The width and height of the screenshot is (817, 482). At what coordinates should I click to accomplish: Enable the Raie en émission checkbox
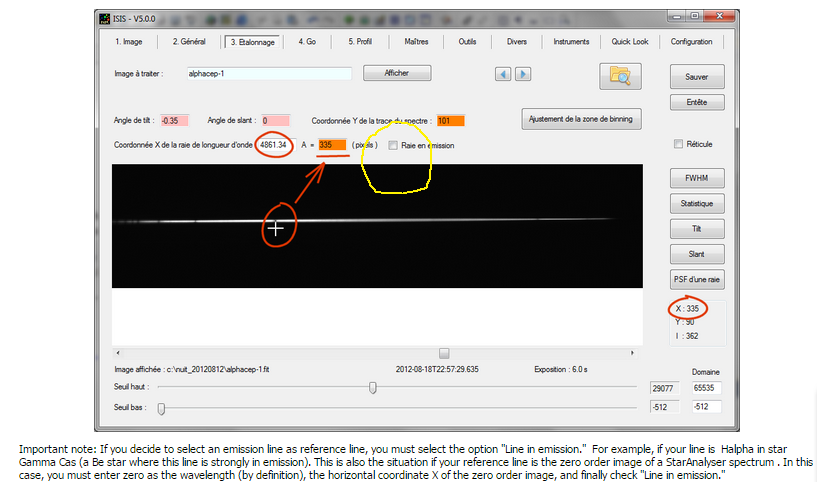point(393,145)
